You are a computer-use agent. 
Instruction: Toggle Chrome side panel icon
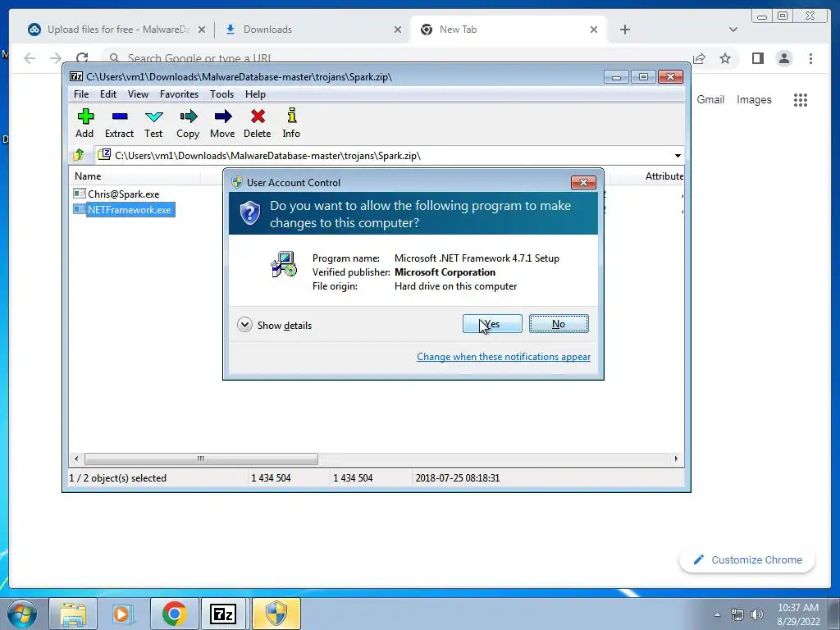tap(757, 58)
